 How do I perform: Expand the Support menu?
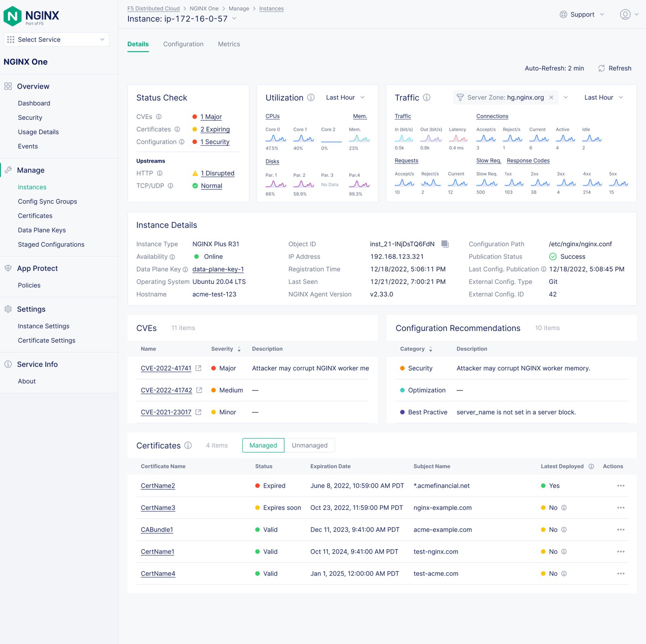(582, 15)
